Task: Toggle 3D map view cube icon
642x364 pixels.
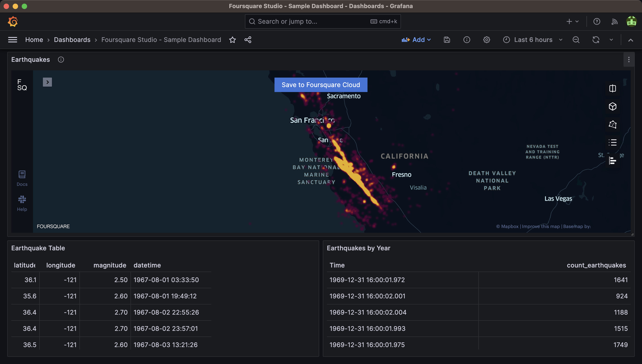Action: (612, 106)
